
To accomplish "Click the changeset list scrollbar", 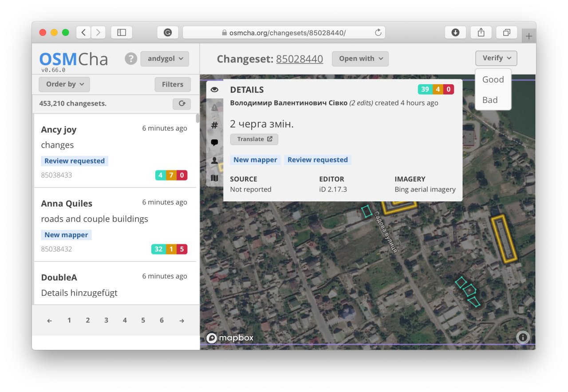I will [x=197, y=118].
